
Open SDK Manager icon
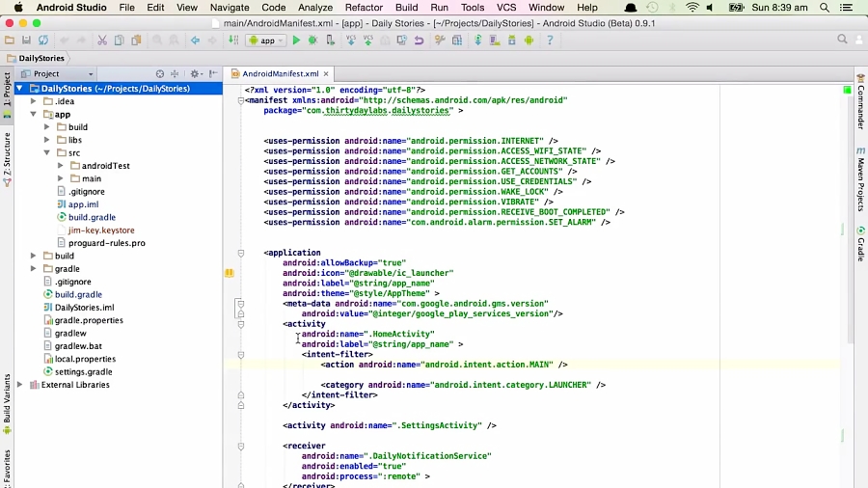pyautogui.click(x=512, y=41)
